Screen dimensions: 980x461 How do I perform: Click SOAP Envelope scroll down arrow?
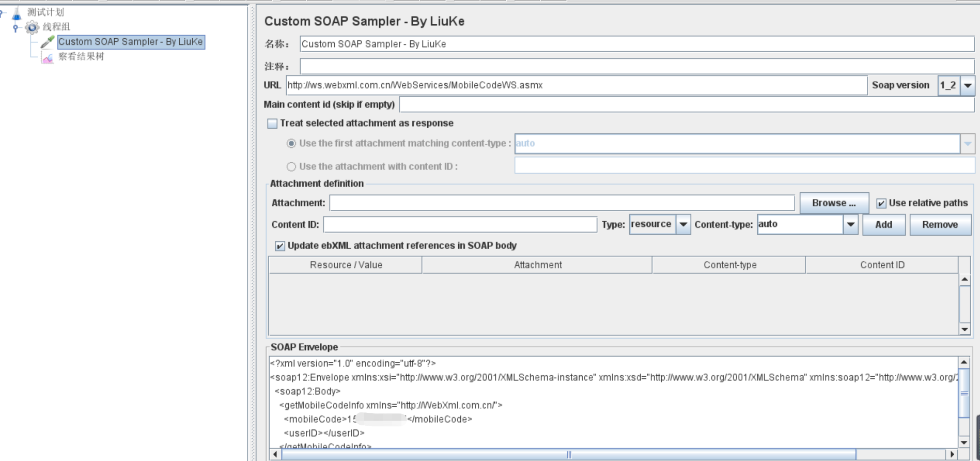964,442
